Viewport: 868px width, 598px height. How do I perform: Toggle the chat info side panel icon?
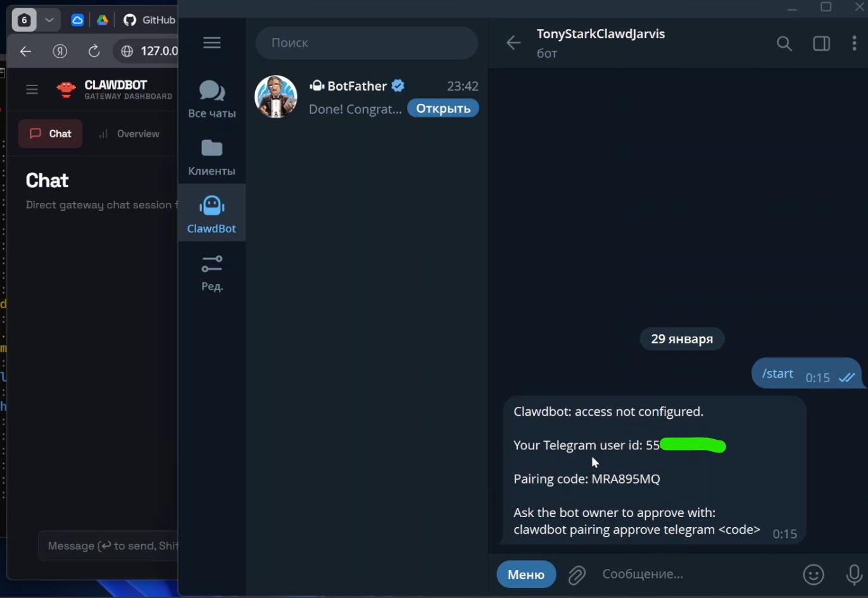821,44
